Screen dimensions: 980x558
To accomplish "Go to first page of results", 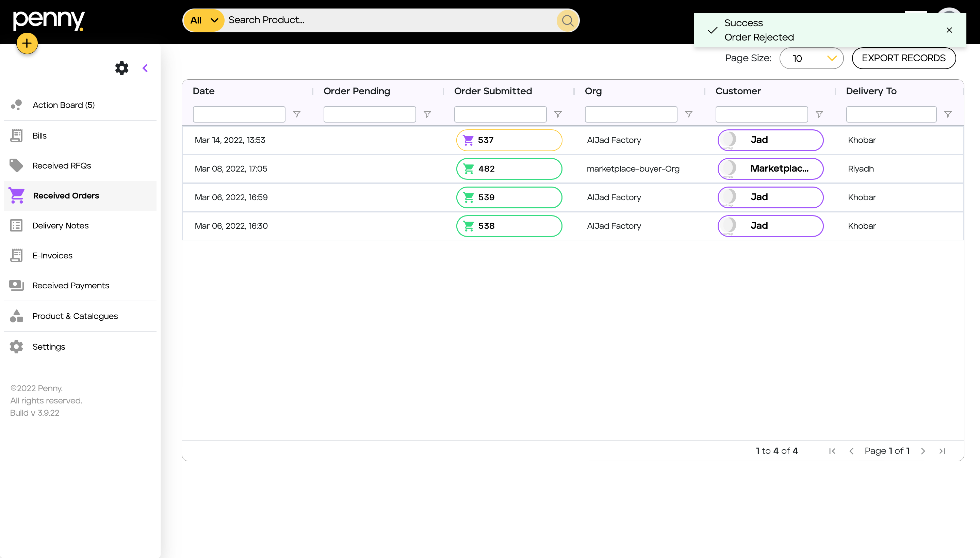I will (832, 451).
